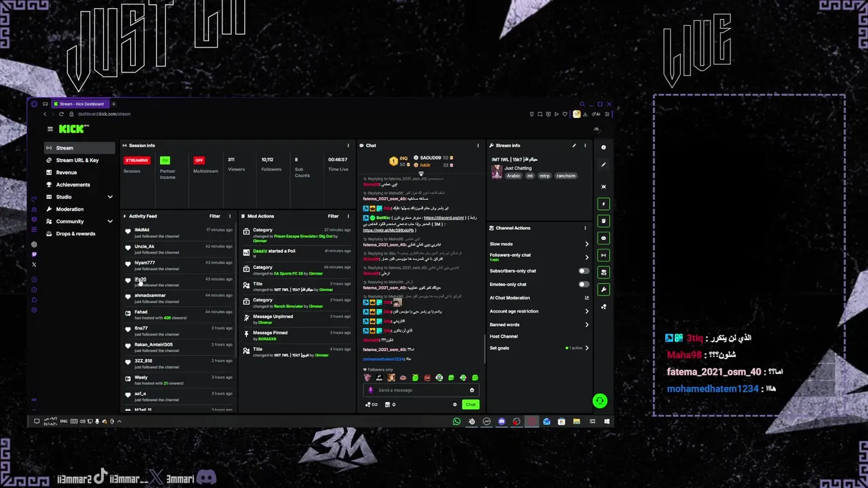The height and width of the screenshot is (488, 868).
Task: Open Host Channel action
Action: click(x=504, y=336)
